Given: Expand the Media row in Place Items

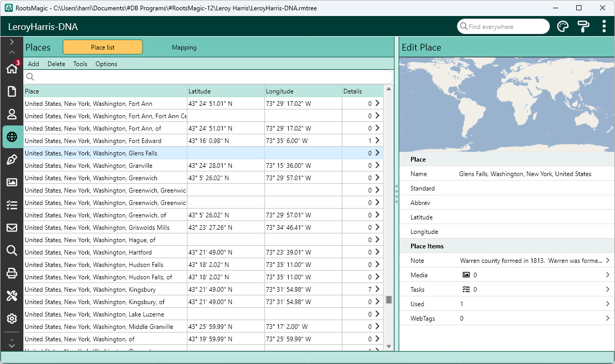Looking at the screenshot, I should coord(607,275).
